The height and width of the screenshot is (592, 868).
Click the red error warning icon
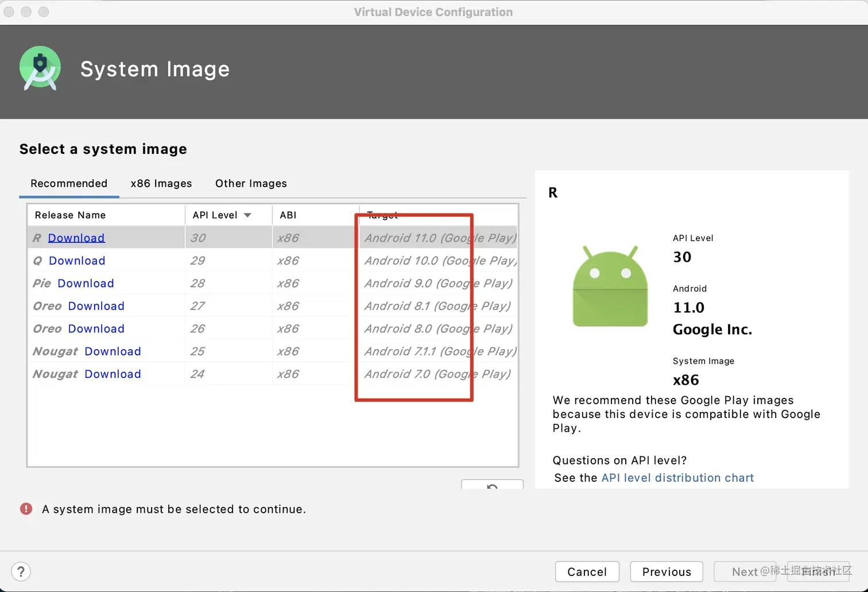pos(26,509)
